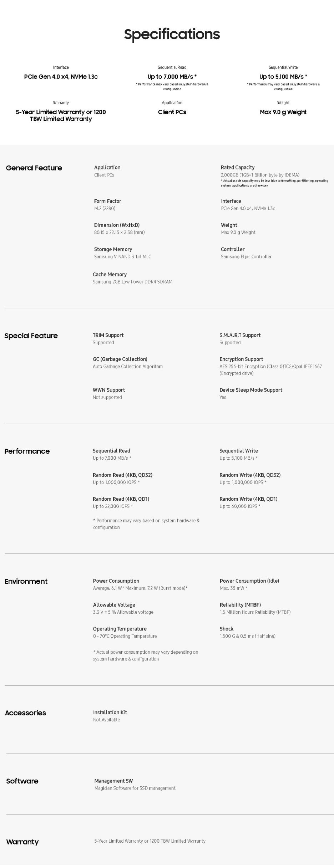Click the Up to 7,000 MB/s headline value
The image size is (334, 868).
pyautogui.click(x=172, y=77)
